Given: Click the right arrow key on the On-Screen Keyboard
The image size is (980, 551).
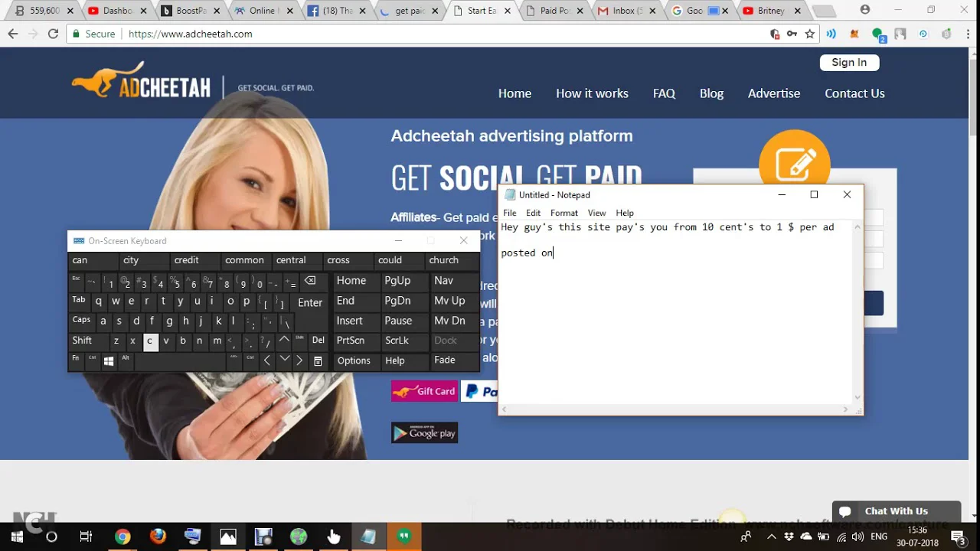Looking at the screenshot, I should pos(299,360).
